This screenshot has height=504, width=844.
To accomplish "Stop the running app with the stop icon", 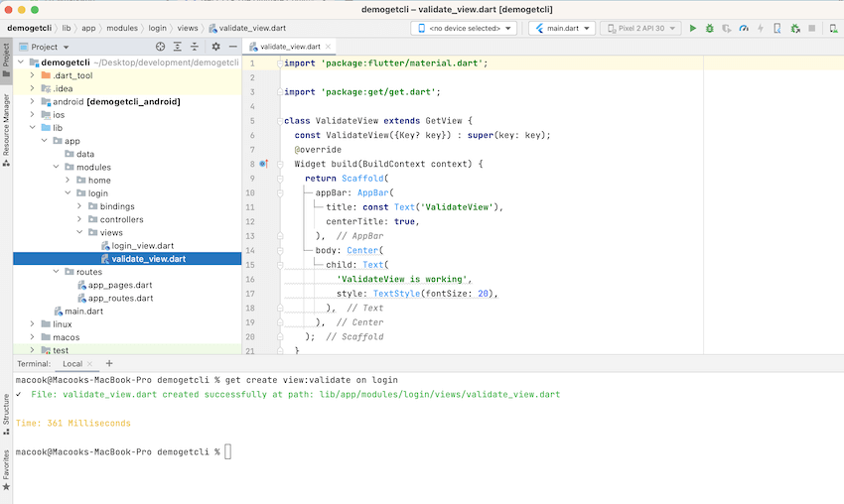I will (x=811, y=29).
